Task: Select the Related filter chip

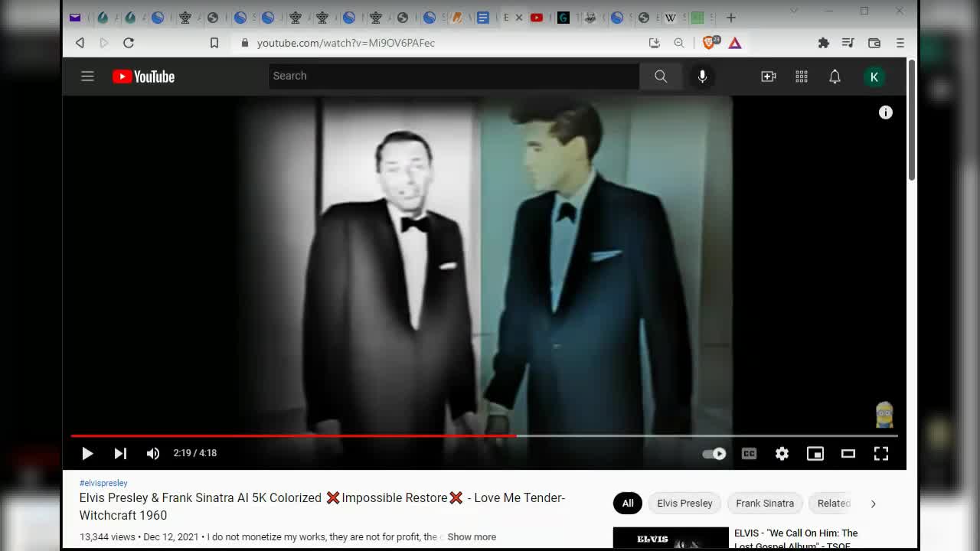Action: tap(833, 503)
